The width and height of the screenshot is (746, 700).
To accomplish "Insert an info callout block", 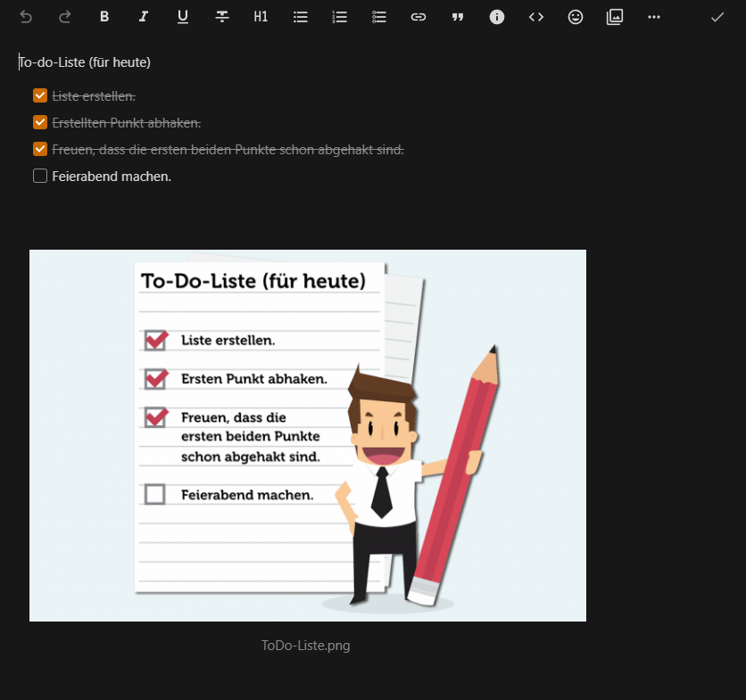I will (497, 17).
